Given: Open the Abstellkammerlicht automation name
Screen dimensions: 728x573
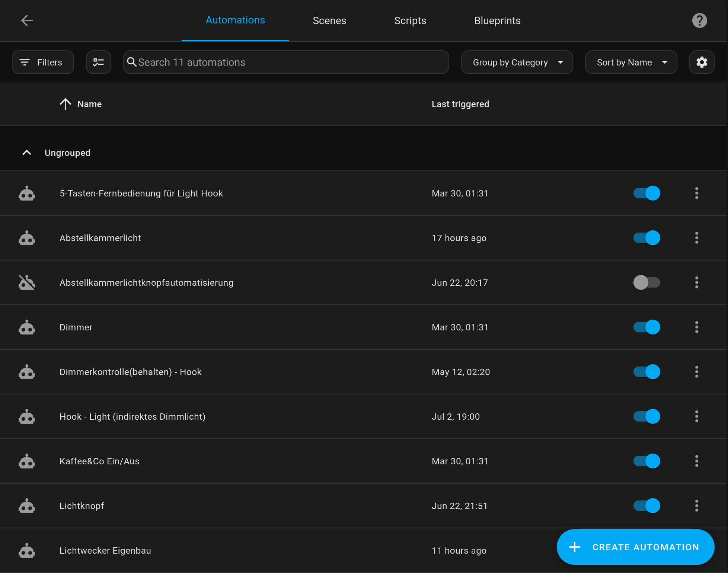Looking at the screenshot, I should click(100, 238).
